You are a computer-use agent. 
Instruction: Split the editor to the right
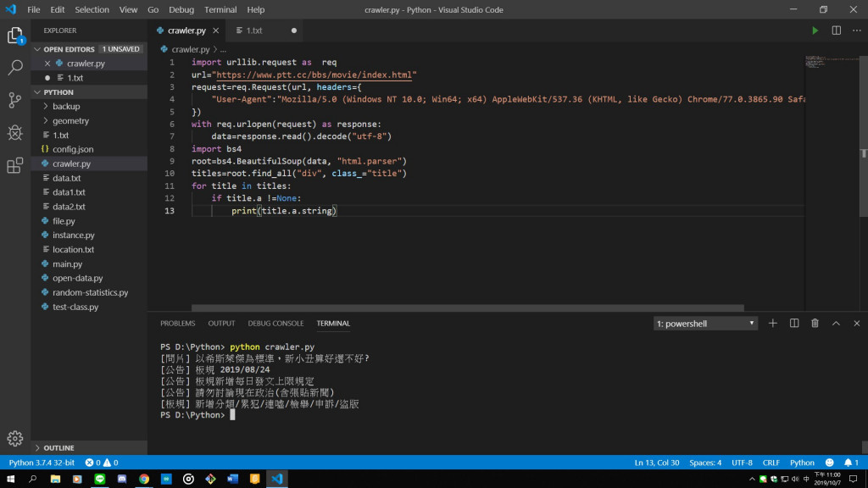[x=836, y=30]
